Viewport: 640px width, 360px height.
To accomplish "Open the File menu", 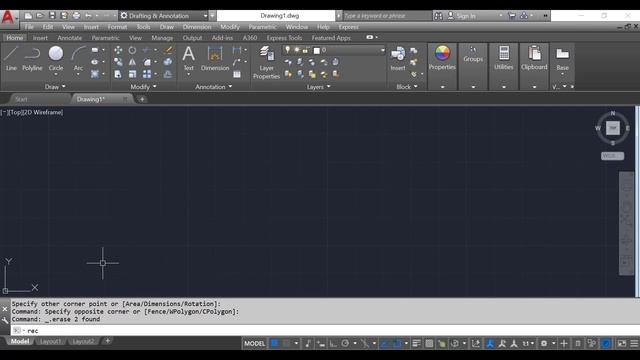I will tap(29, 27).
